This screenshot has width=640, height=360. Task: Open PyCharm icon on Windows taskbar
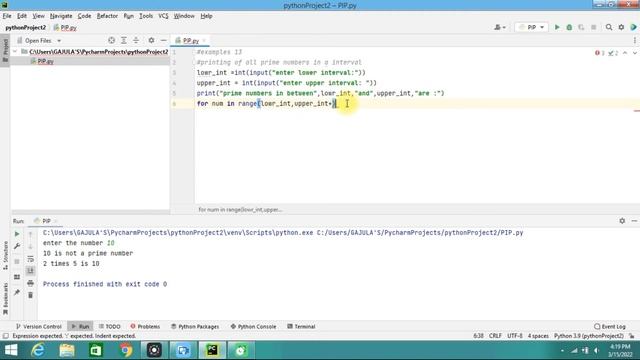(x=212, y=350)
